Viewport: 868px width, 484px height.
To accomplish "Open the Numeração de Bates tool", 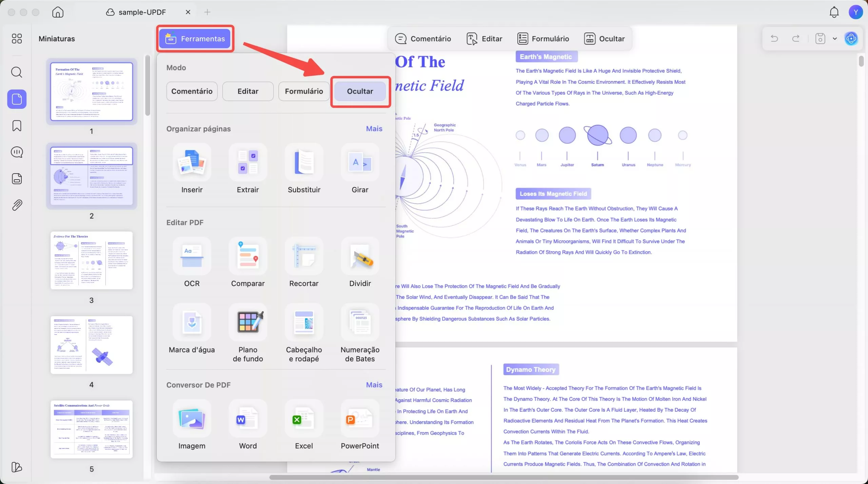I will click(x=360, y=333).
